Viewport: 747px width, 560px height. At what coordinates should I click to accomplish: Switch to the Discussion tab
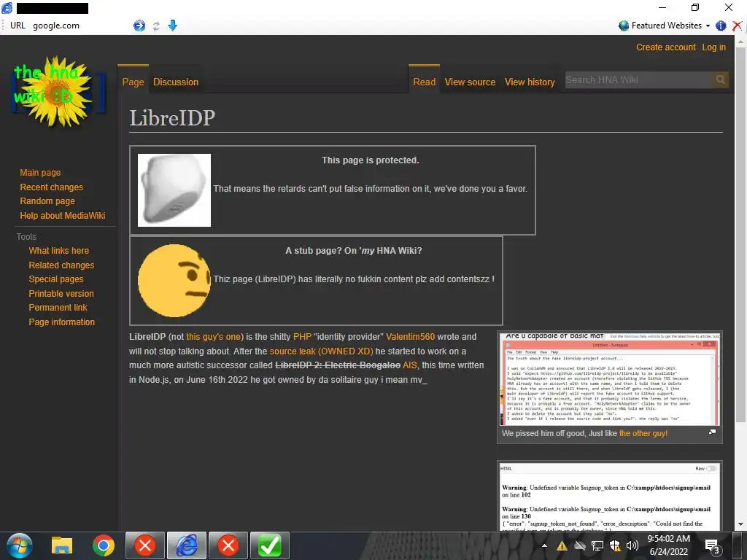coord(176,82)
